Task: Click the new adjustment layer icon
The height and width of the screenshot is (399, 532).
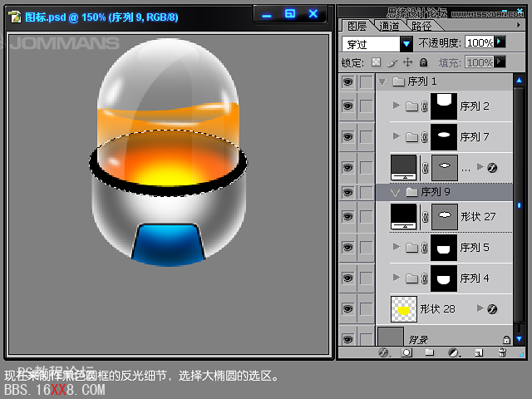Action: click(x=454, y=352)
